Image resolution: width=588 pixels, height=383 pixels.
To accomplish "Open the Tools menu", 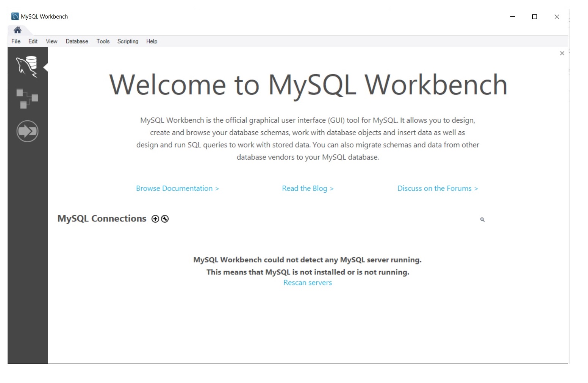I will pos(103,41).
